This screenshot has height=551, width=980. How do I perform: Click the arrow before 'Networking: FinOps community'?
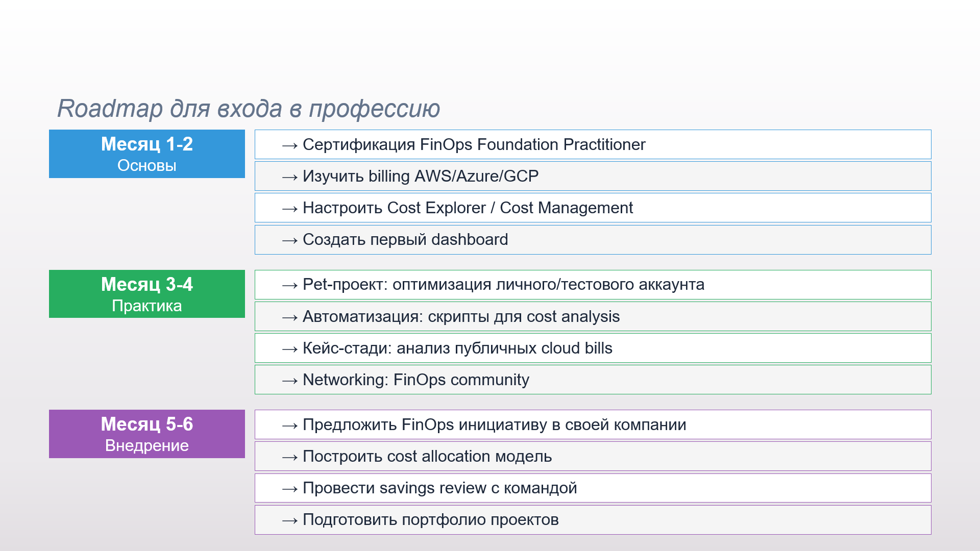[290, 381]
